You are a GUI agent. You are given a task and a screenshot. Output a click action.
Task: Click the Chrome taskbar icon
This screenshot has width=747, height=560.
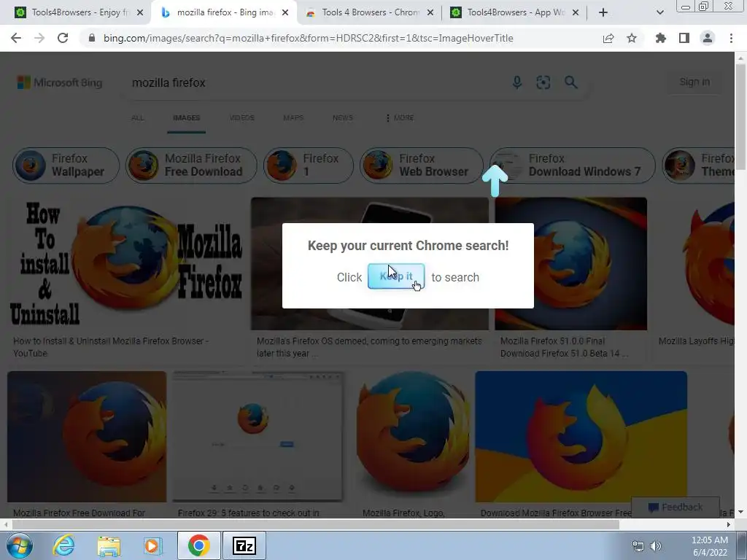[x=198, y=545]
